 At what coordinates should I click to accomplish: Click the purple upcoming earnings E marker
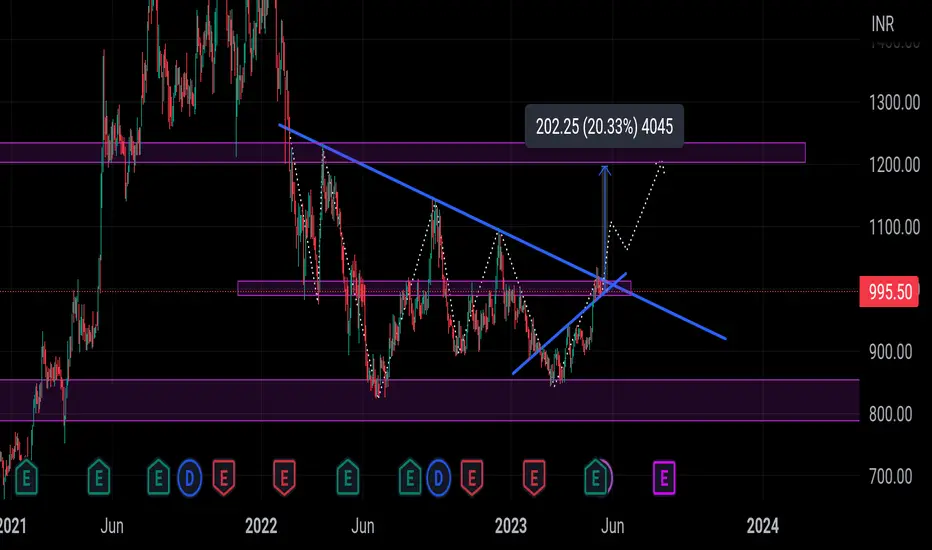point(664,477)
